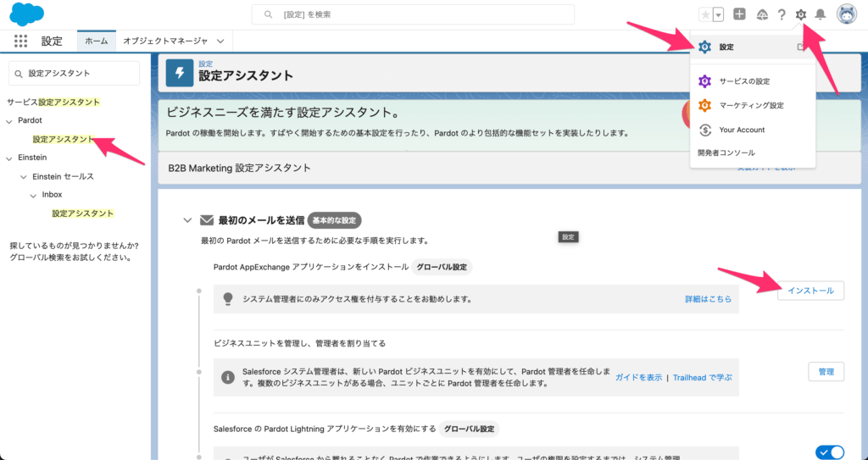Choose Your Account menu item
Image resolution: width=868 pixels, height=460 pixels.
click(x=753, y=130)
